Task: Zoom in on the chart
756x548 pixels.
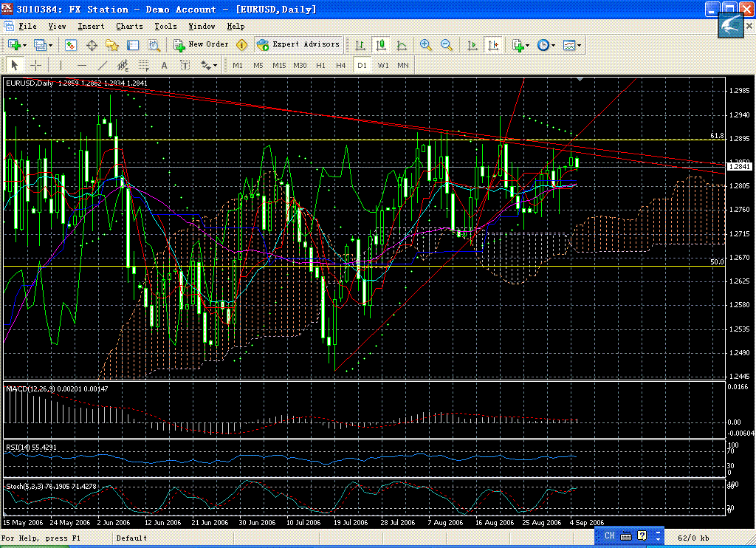Action: point(426,45)
